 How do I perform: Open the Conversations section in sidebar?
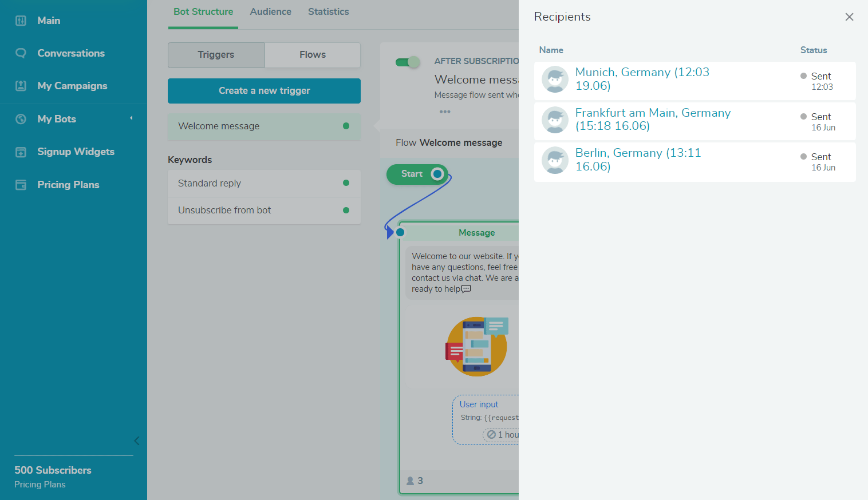pyautogui.click(x=71, y=53)
